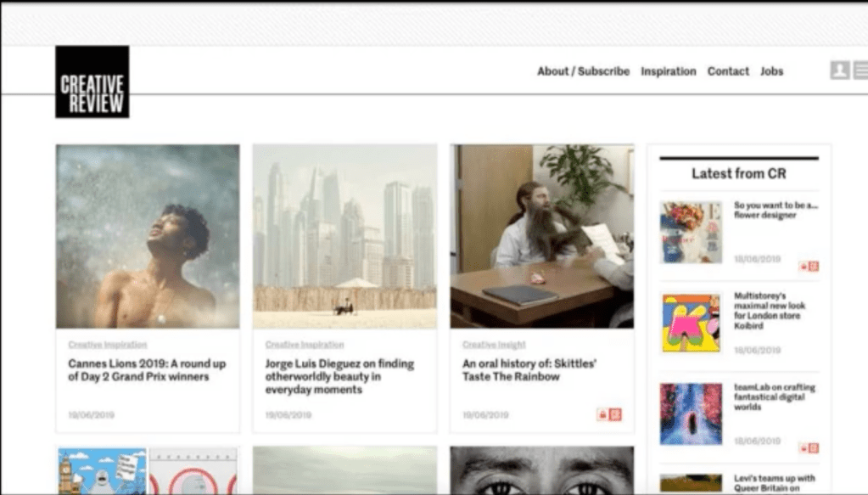Click lock icon beside flower designer article
Viewport: 868px width, 495px height.
[803, 267]
